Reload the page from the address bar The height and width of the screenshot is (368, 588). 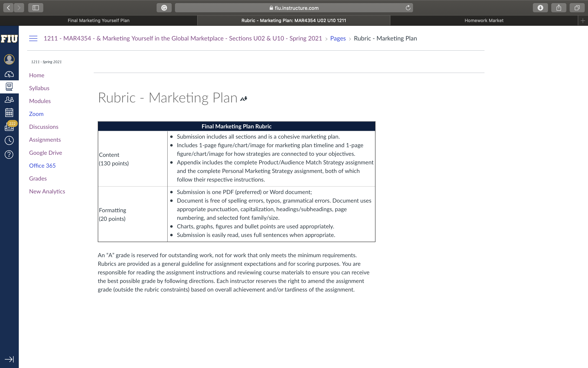click(408, 8)
